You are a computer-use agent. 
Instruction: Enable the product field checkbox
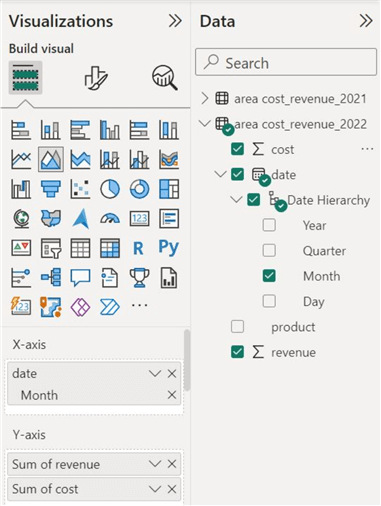pyautogui.click(x=237, y=327)
